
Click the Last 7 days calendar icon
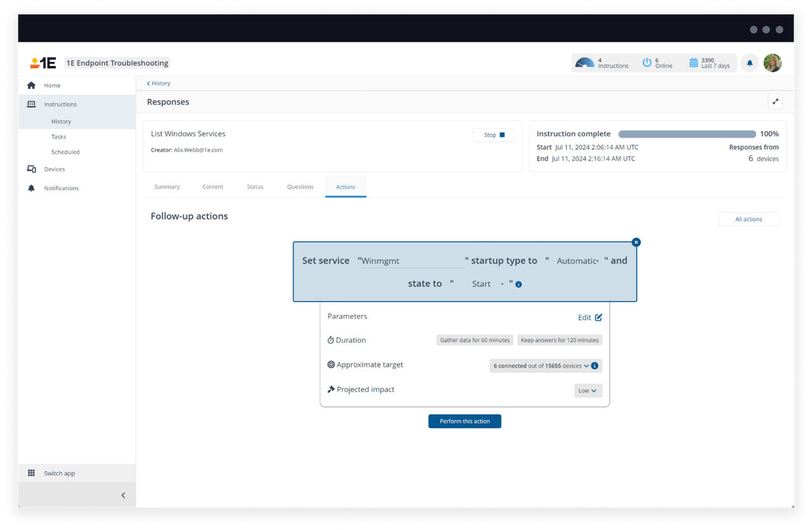tap(693, 63)
